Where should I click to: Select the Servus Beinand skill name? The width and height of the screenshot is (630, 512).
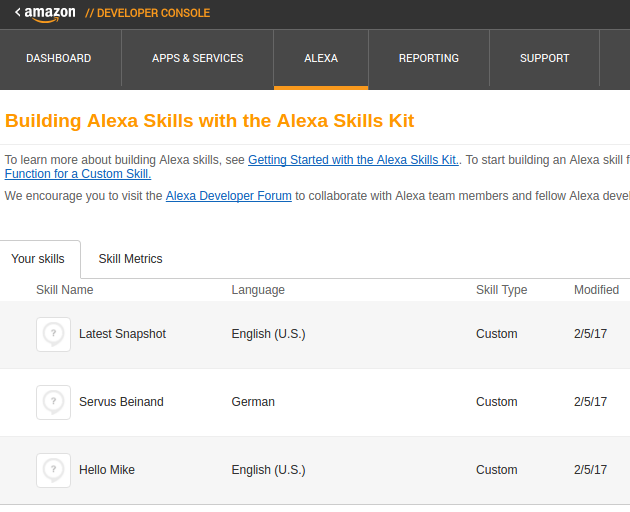pos(121,402)
